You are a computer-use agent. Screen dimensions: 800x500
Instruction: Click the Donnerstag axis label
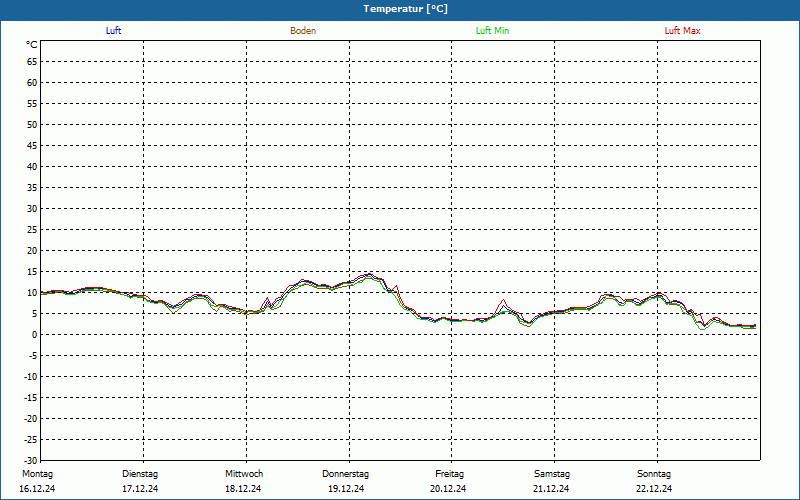[x=345, y=474]
